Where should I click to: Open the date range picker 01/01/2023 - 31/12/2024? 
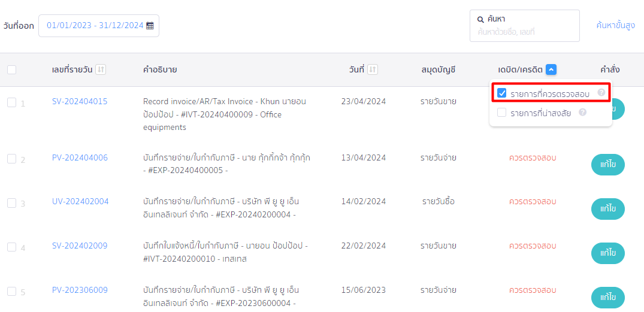coord(99,26)
